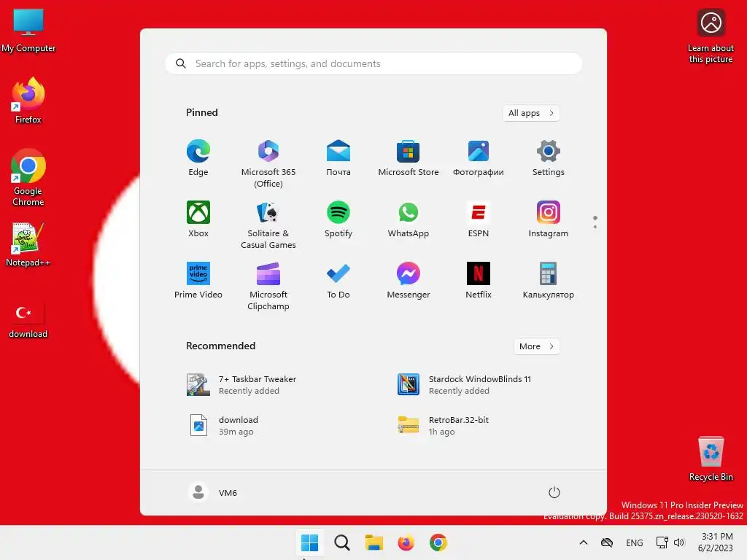
Task: Click the More button in Recommended
Action: point(536,346)
